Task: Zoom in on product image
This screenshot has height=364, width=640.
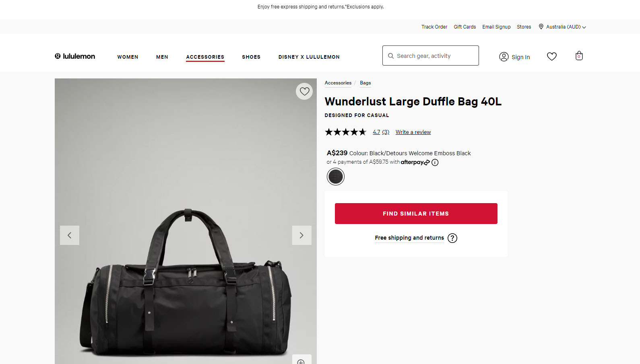Action: pos(301,361)
